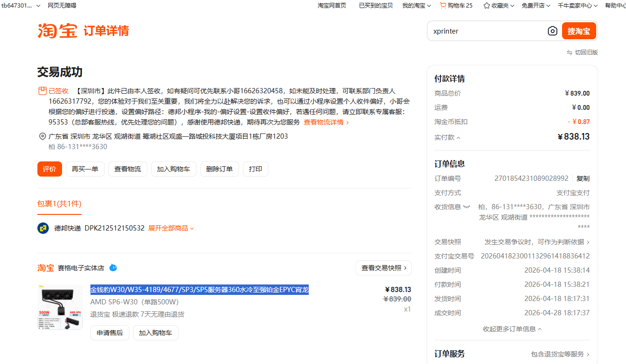
Task: Click the camera image search icon
Action: (552, 31)
